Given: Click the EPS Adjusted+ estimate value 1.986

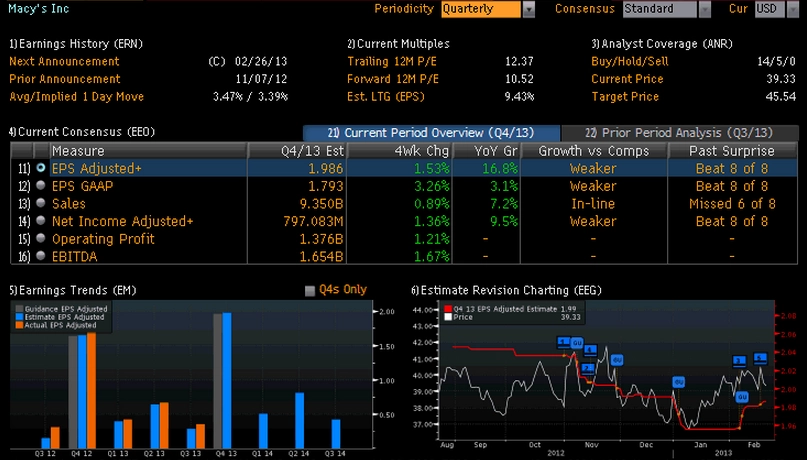Looking at the screenshot, I should pyautogui.click(x=325, y=168).
